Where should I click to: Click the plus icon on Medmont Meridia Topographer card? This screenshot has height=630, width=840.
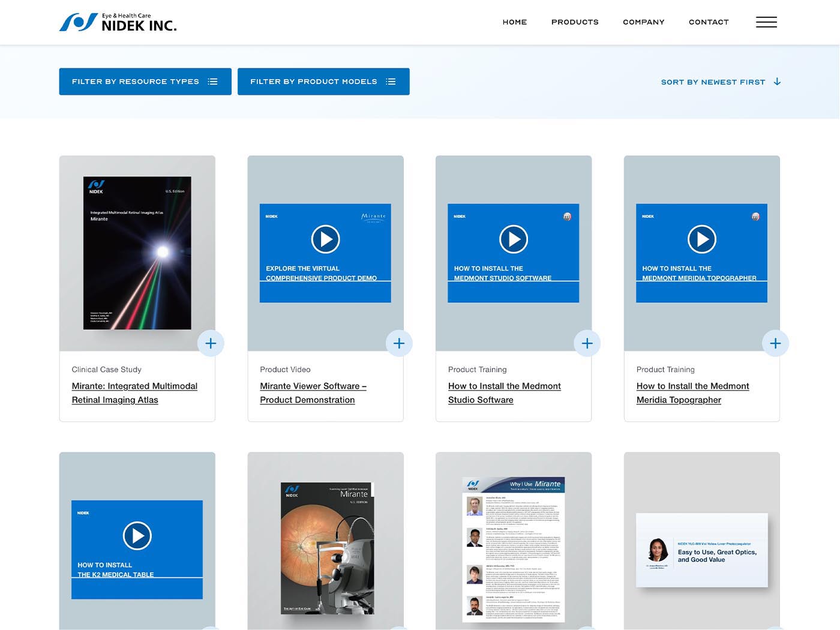coord(775,343)
